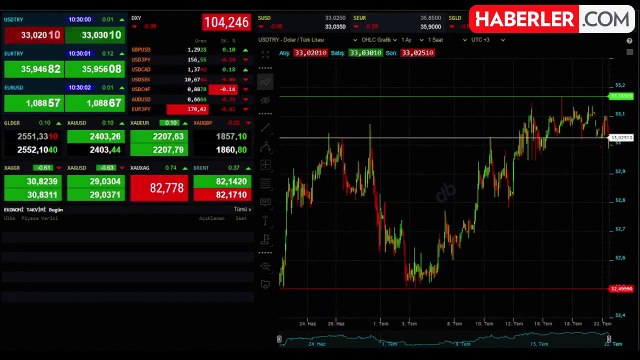Click the up arrow in EURTRY header
Screen dimensions: 640x360
(x=122, y=53)
